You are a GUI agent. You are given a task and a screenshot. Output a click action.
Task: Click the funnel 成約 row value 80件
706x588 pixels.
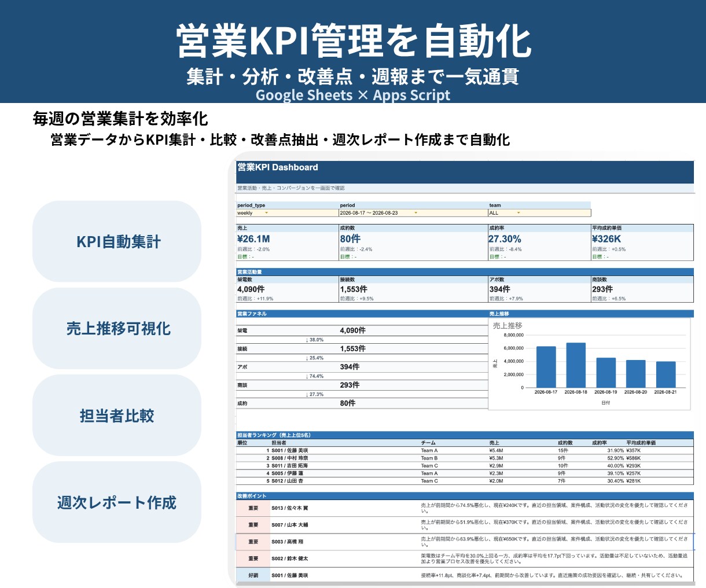348,403
